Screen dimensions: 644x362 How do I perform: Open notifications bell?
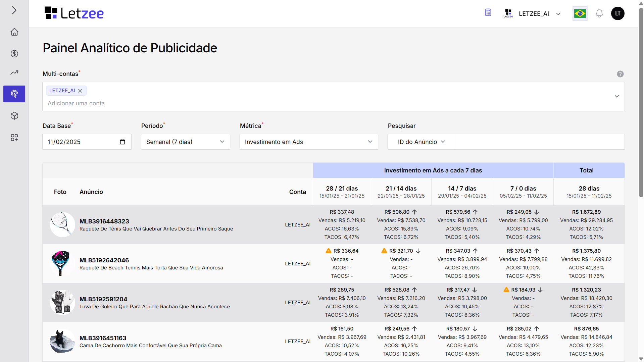(x=599, y=13)
